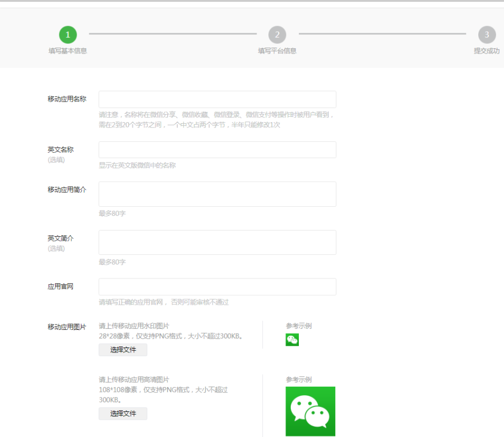Choose file for 108*108 HD image
The width and height of the screenshot is (504, 437).
(123, 413)
